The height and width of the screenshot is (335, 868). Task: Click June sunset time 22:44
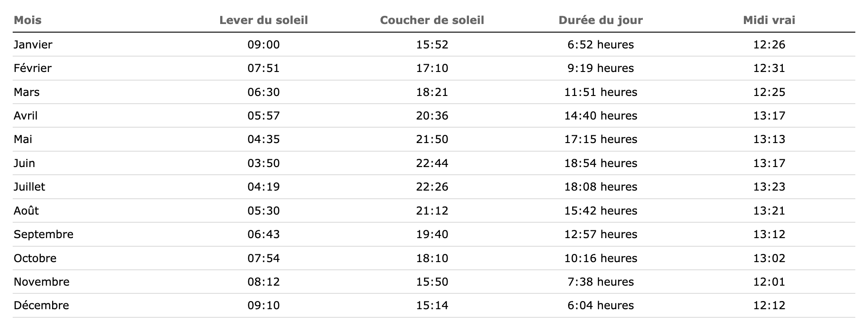[x=432, y=163]
